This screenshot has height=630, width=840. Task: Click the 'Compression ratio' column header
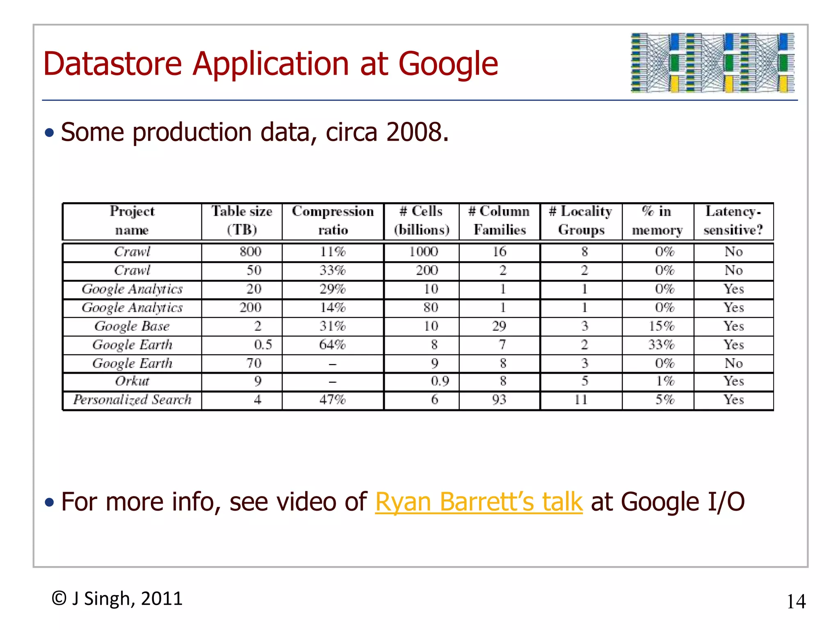pyautogui.click(x=333, y=221)
